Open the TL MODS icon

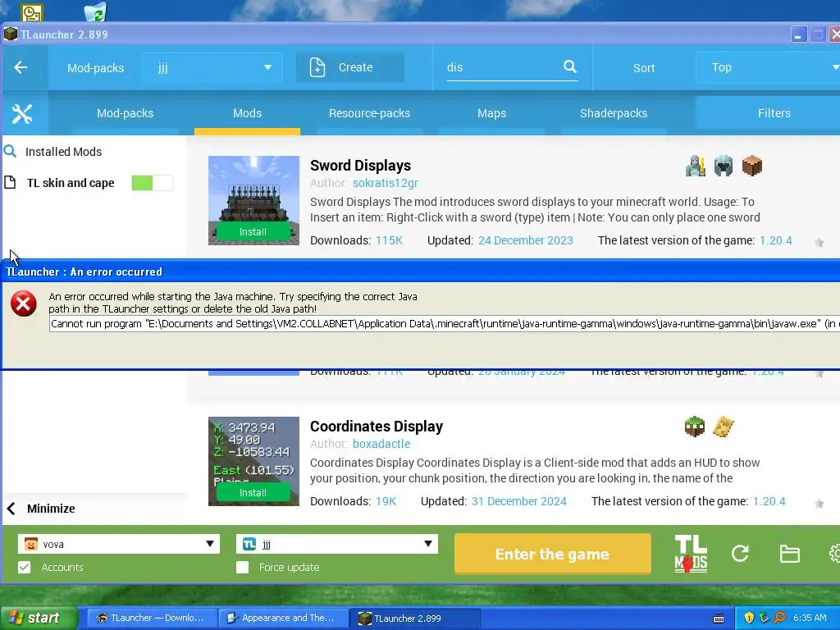[691, 554]
